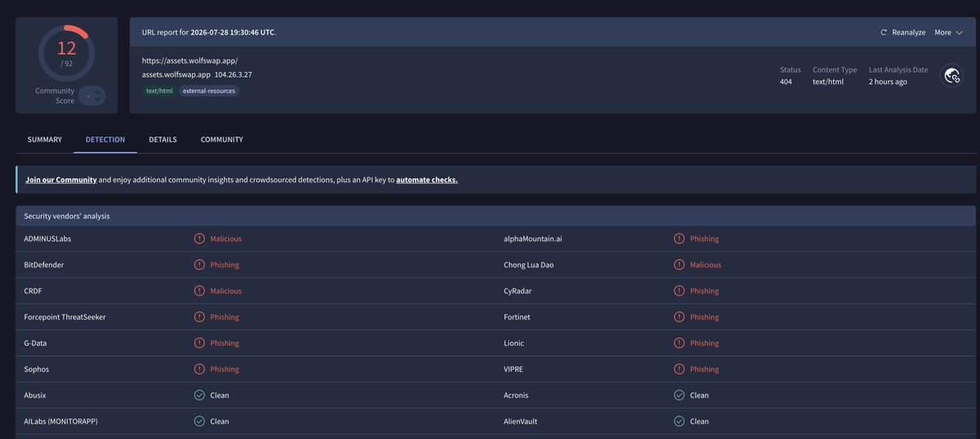The height and width of the screenshot is (439, 980).
Task: Click the warning icon for Sophos
Action: pos(199,370)
